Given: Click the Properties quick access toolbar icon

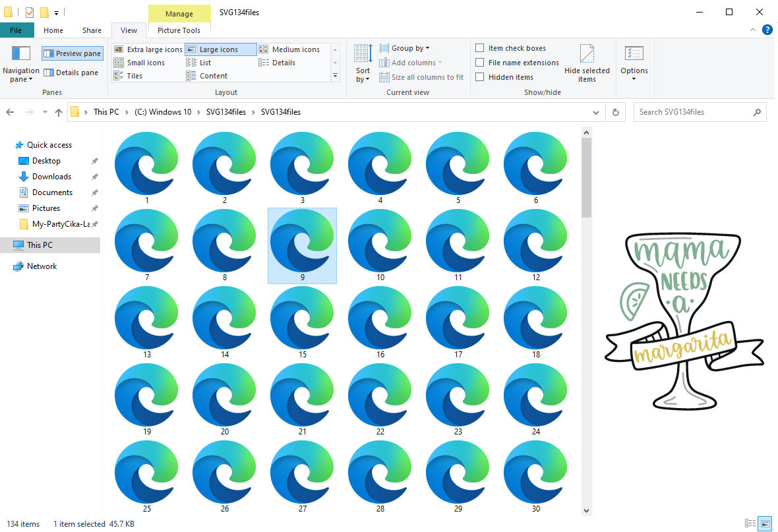Looking at the screenshot, I should click(x=29, y=13).
